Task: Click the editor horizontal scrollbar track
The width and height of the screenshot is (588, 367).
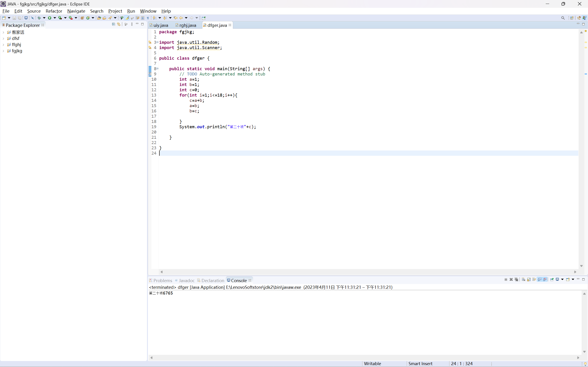Action: tap(365, 272)
